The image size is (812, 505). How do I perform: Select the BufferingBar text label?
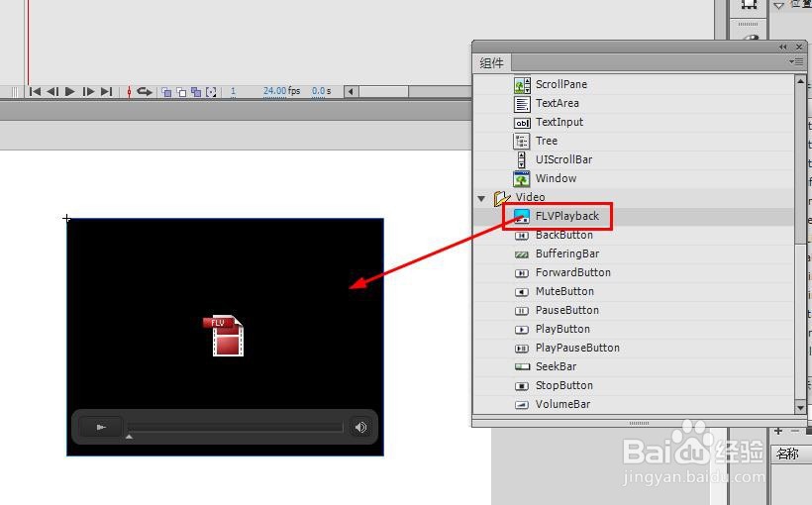567,253
